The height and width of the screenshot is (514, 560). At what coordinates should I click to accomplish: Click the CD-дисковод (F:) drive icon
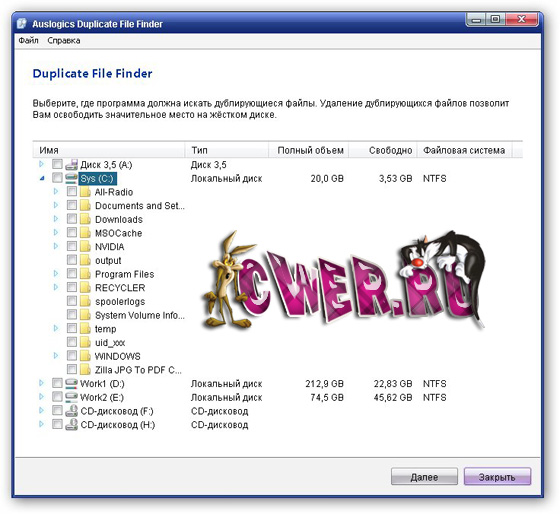point(71,411)
